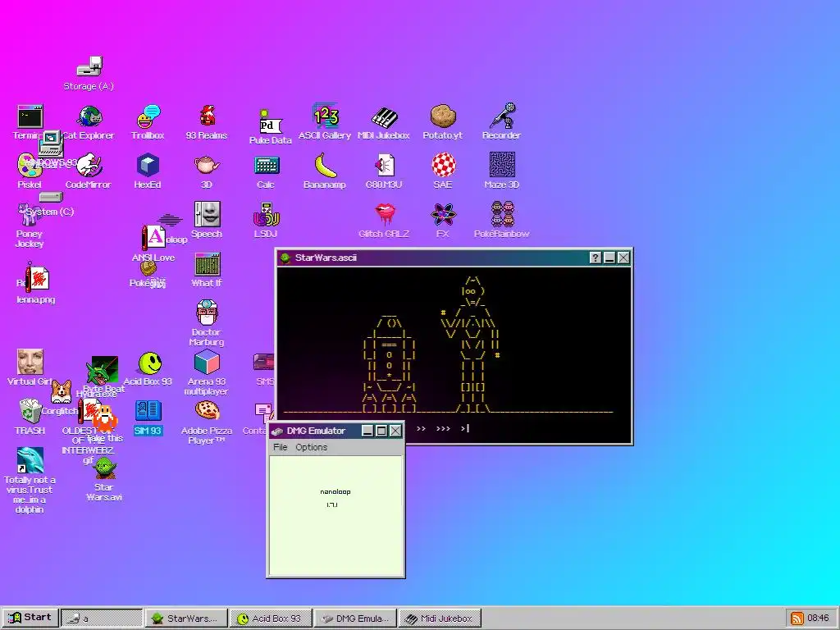Viewport: 840px width, 630px height.
Task: Launch the Glitch GRLZ lips icon
Action: click(x=385, y=214)
